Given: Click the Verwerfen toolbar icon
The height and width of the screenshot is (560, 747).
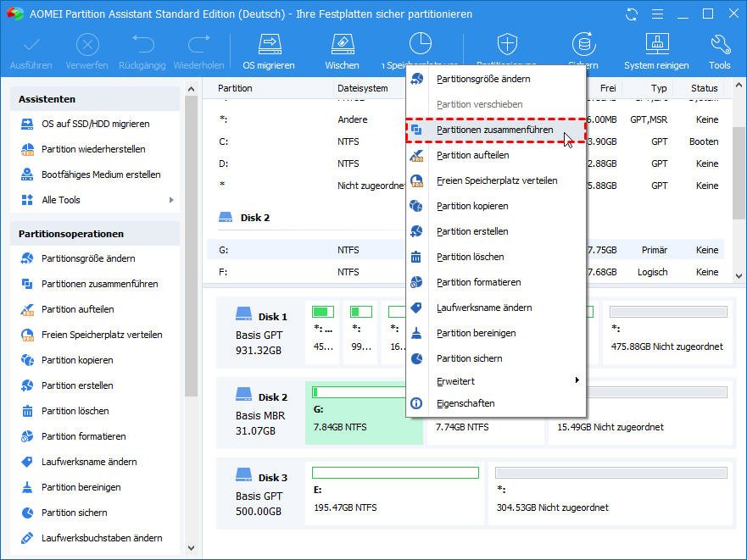Looking at the screenshot, I should (87, 45).
